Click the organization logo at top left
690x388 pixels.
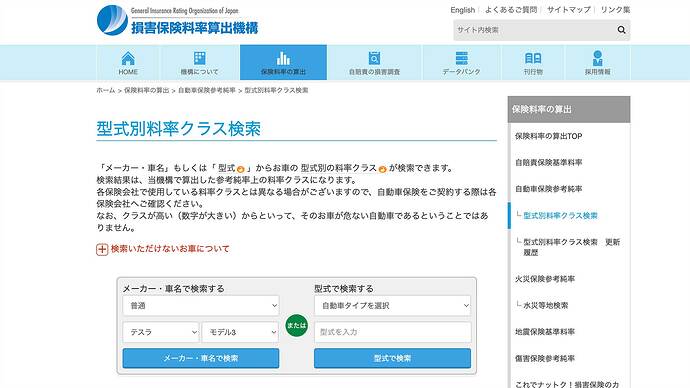(177, 20)
